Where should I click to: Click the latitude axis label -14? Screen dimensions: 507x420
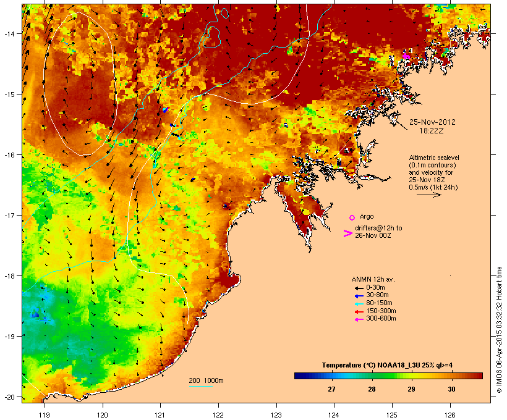[9, 33]
